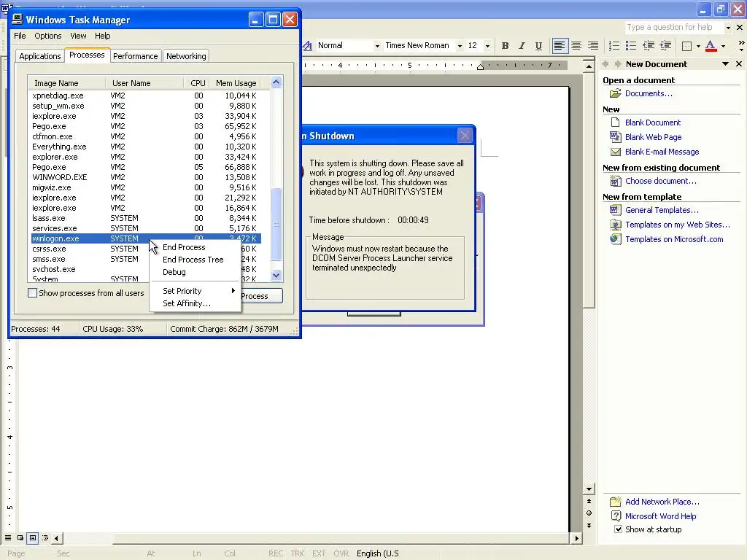
Task: Insert numbered list in Word toolbar
Action: [x=614, y=46]
